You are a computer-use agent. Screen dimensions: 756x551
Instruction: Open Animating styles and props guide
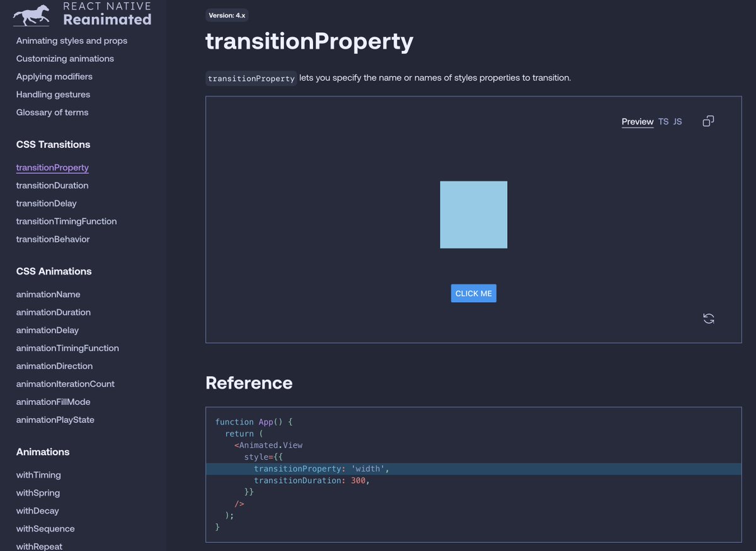(x=71, y=40)
